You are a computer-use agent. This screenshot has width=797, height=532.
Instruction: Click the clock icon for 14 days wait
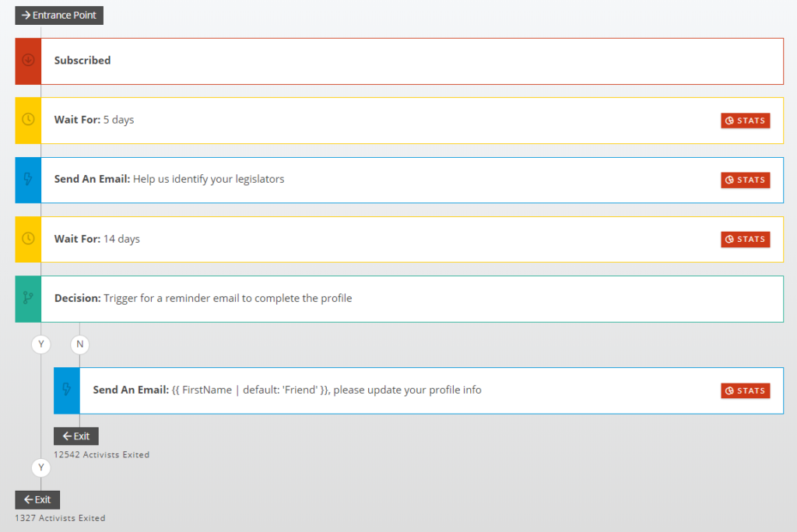click(28, 239)
